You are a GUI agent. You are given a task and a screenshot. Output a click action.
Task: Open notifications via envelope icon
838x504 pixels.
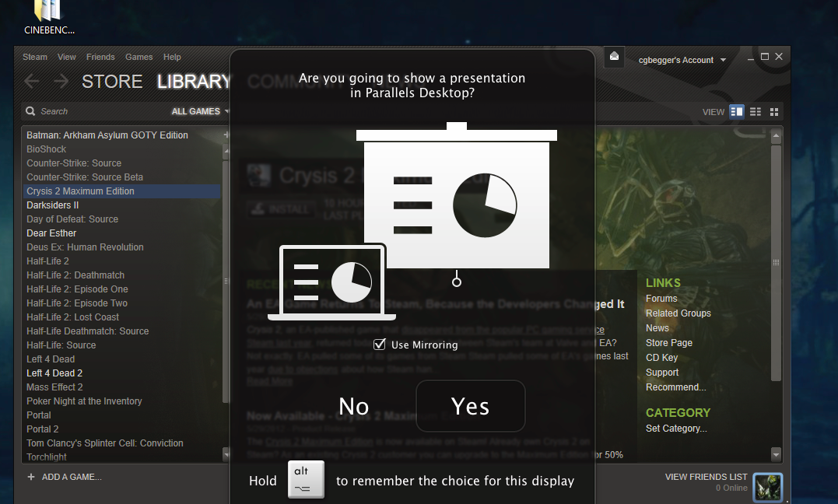pos(613,57)
